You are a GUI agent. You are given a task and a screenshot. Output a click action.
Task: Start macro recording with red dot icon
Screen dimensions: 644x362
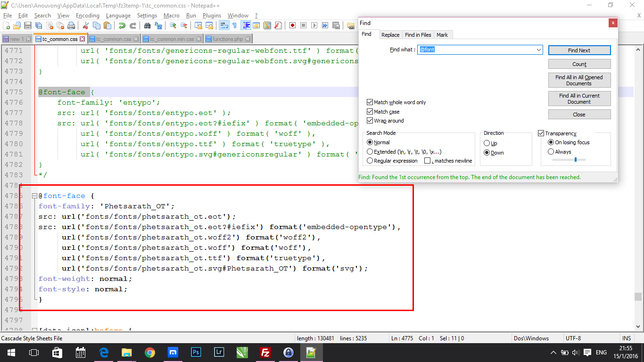(x=292, y=25)
